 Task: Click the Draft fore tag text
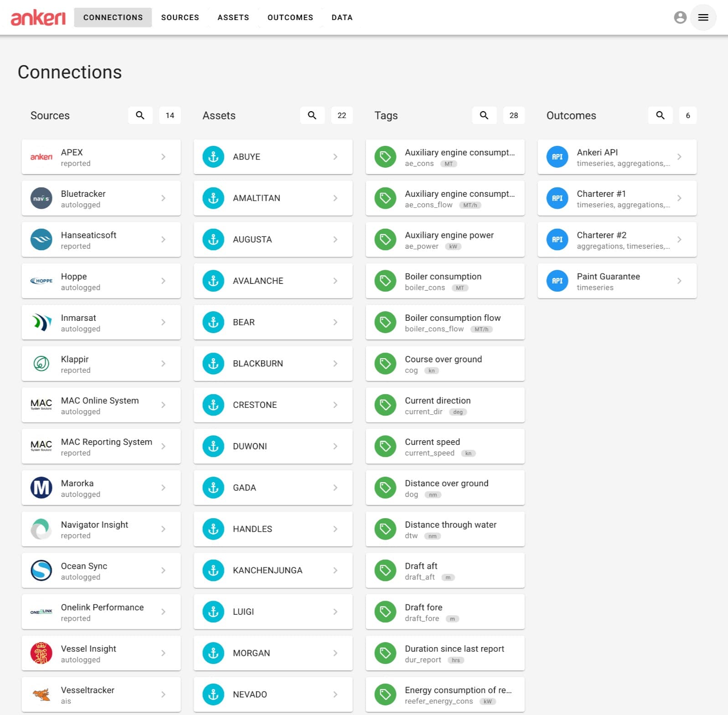[423, 607]
